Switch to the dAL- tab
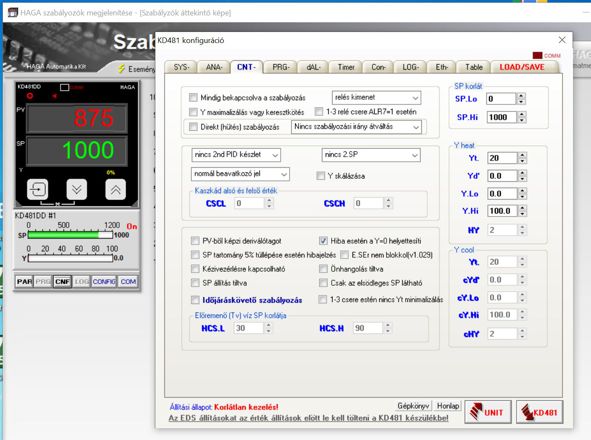This screenshot has height=440, width=591. [313, 67]
